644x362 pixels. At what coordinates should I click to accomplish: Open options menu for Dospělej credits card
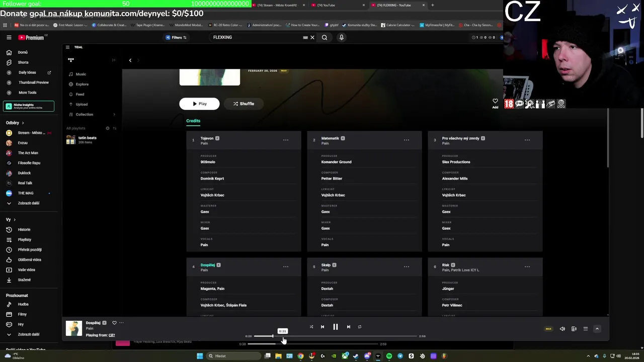coord(286,266)
